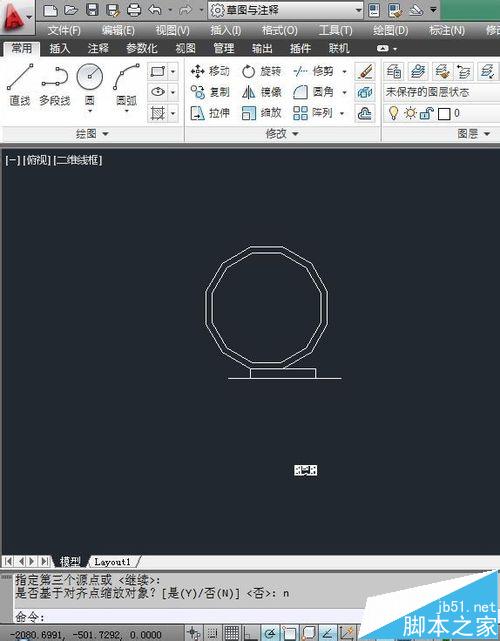Choose the Fillet (圆角) command
This screenshot has width=500, height=641.
point(314,92)
